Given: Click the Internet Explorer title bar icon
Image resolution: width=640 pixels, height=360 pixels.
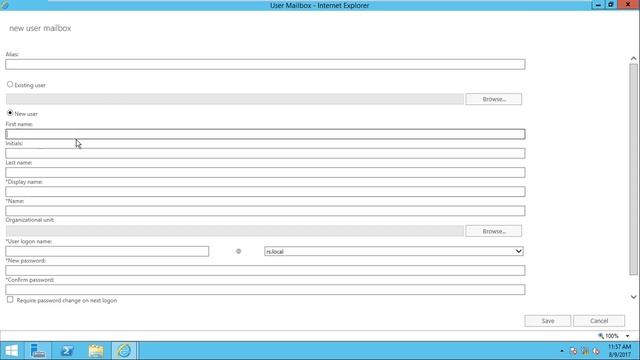Looking at the screenshot, I should 5,5.
